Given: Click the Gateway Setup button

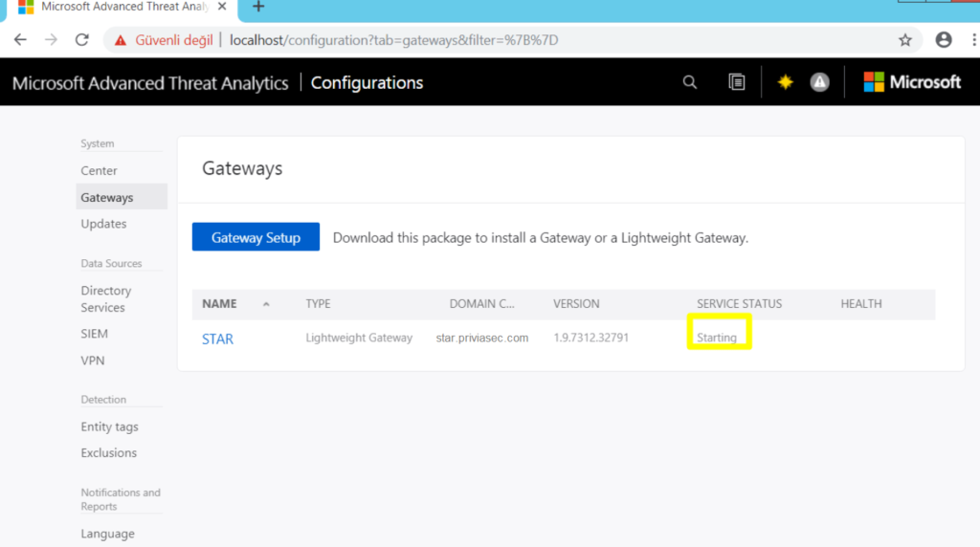Looking at the screenshot, I should tap(256, 237).
